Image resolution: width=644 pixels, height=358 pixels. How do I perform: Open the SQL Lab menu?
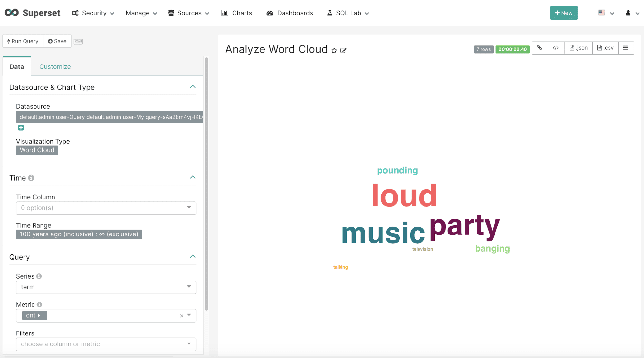(348, 13)
